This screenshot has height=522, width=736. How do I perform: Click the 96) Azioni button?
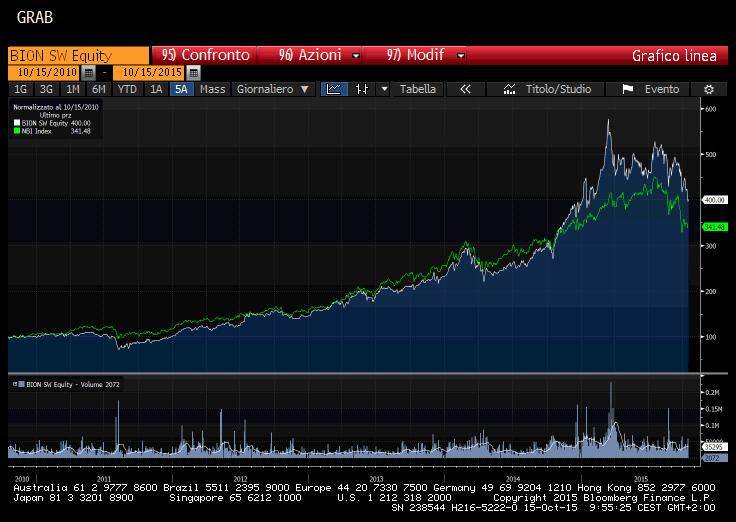(310, 55)
